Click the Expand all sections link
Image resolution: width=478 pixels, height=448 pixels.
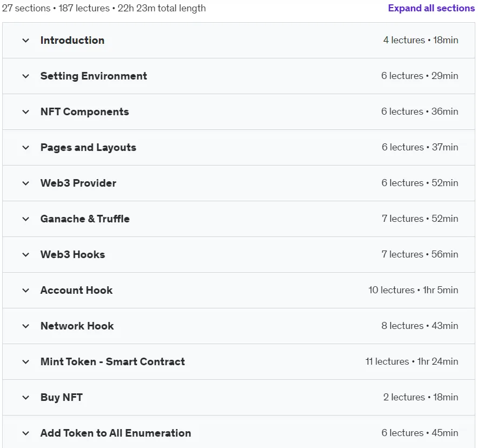(x=431, y=8)
